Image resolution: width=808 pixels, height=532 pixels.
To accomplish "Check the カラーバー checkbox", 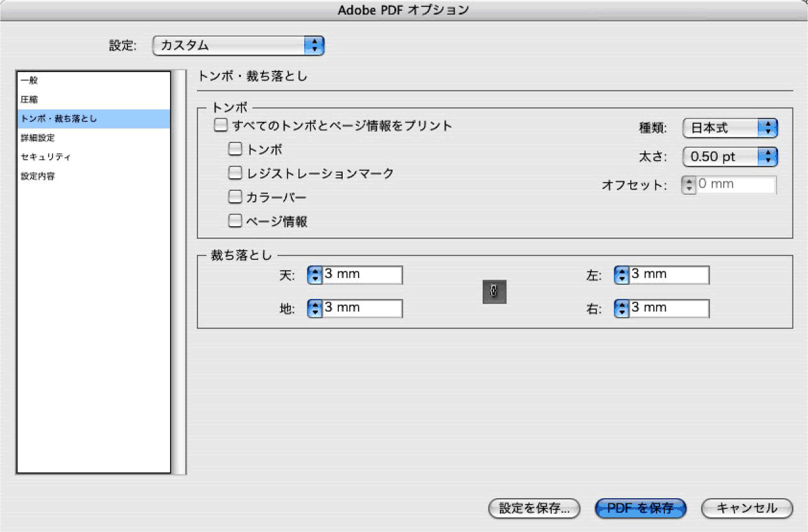I will [x=235, y=197].
